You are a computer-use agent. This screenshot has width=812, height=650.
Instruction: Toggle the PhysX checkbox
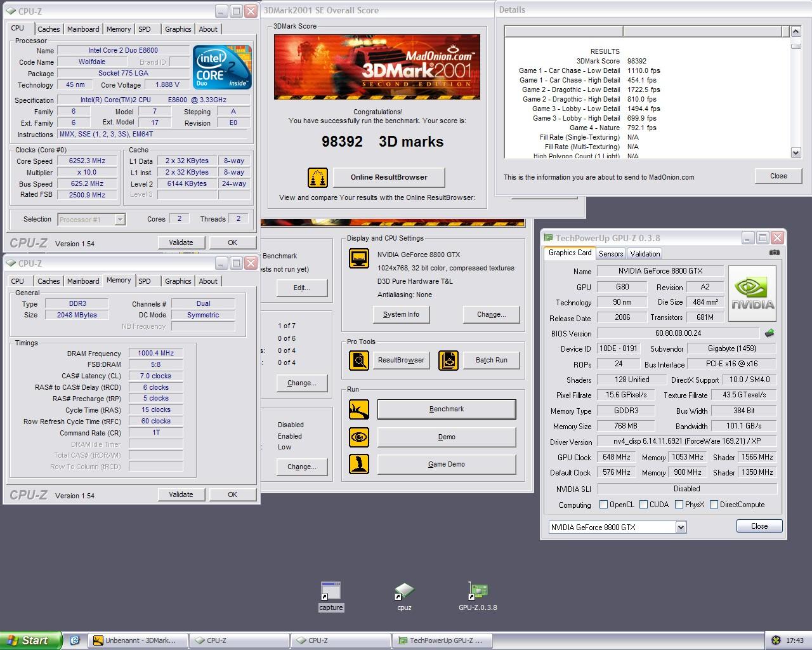point(679,505)
